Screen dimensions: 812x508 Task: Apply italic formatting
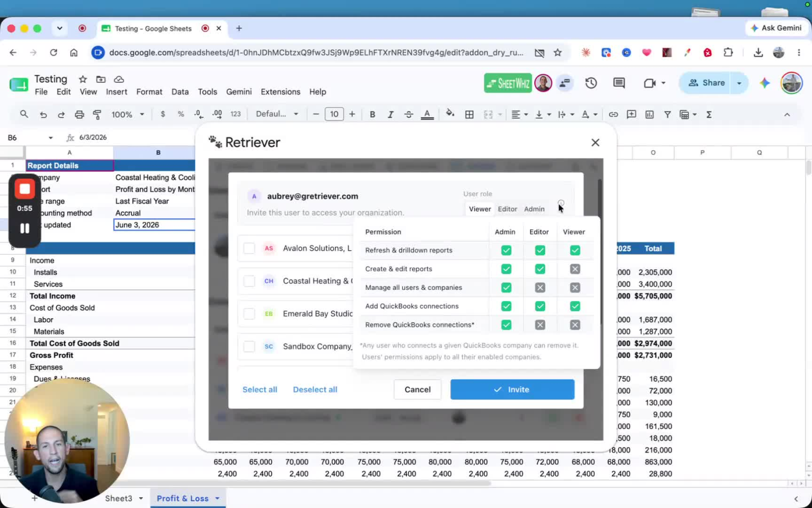point(390,114)
